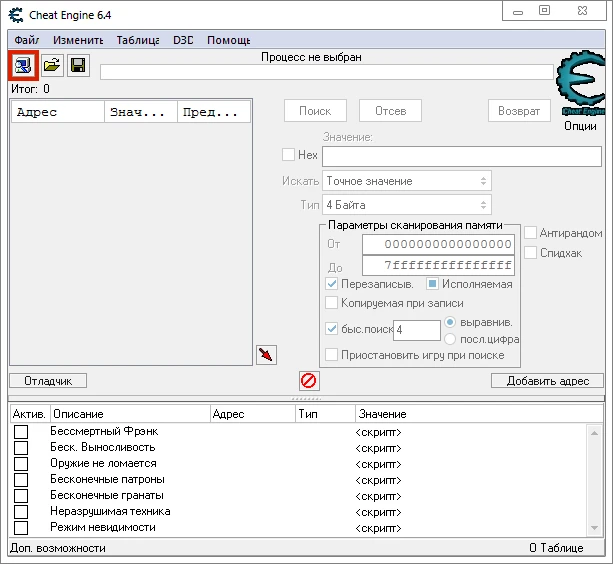The width and height of the screenshot is (613, 564).
Task: Click the От start address field
Action: [438, 244]
